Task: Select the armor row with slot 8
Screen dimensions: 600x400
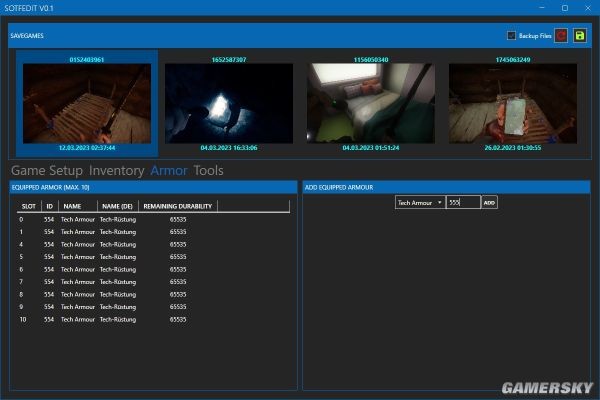Action: [x=153, y=294]
